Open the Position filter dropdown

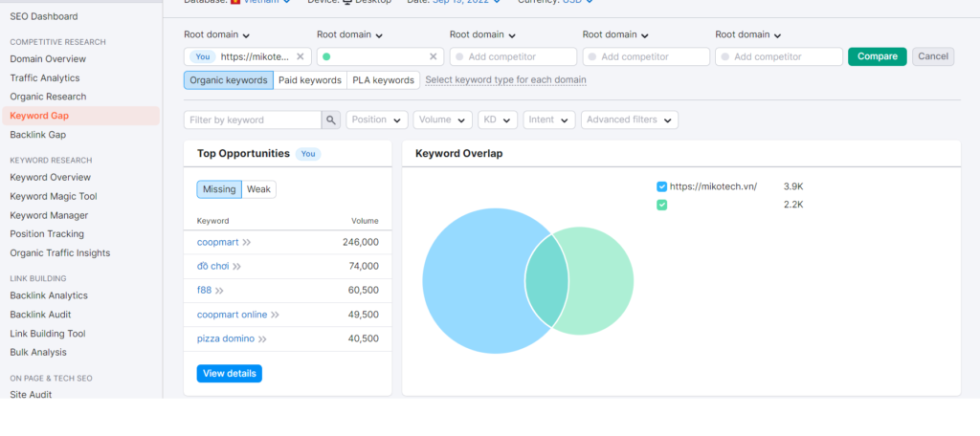376,120
